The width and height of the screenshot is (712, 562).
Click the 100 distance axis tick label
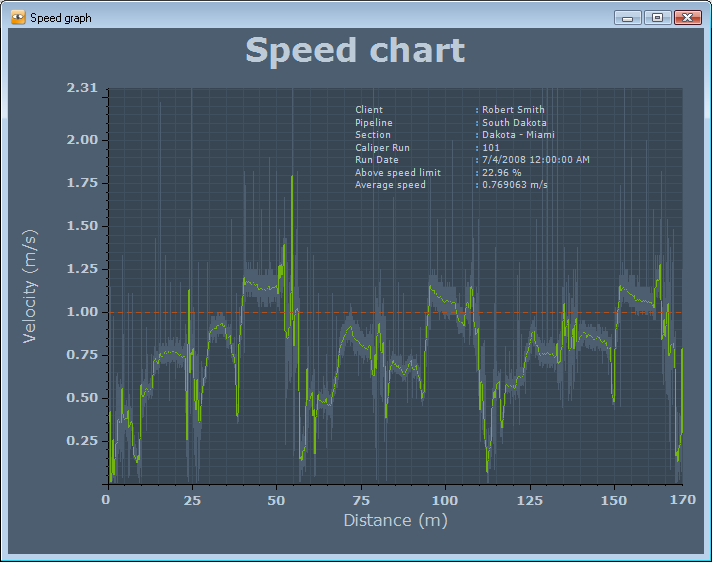pyautogui.click(x=445, y=501)
